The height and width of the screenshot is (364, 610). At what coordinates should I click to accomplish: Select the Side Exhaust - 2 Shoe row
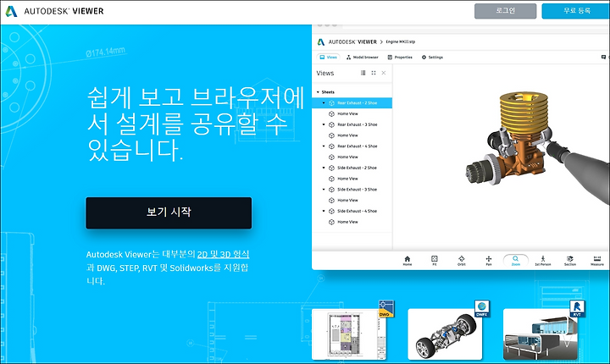(x=352, y=168)
